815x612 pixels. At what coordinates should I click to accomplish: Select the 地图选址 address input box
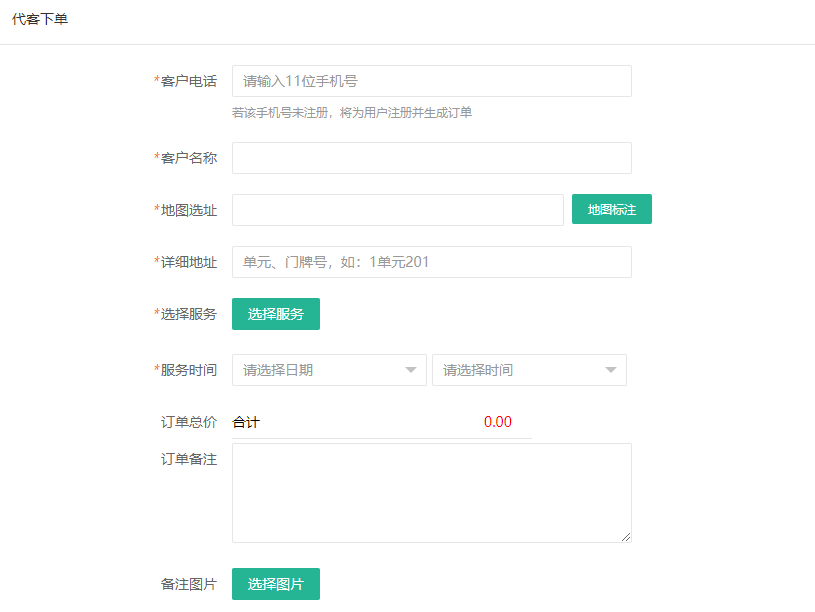(x=397, y=209)
